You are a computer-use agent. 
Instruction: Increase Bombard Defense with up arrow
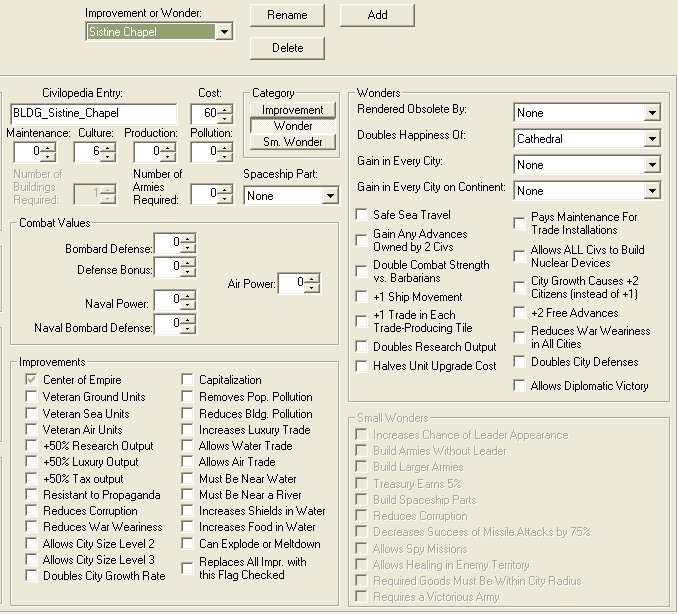pos(188,237)
